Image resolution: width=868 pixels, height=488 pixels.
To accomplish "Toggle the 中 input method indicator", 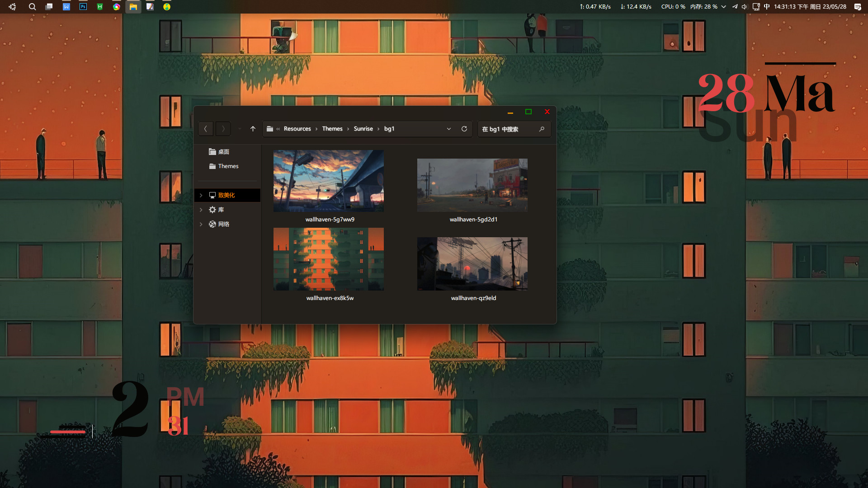I will point(767,7).
